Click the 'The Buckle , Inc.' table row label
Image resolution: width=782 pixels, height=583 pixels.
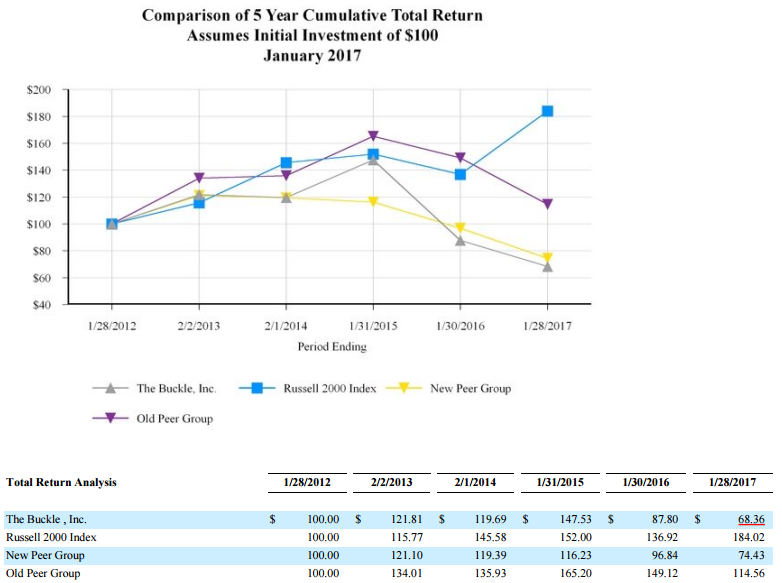tap(46, 520)
